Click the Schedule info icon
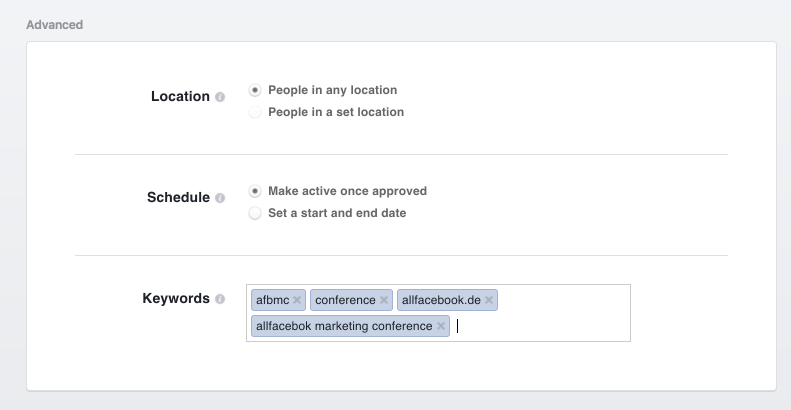The image size is (791, 410). pyautogui.click(x=220, y=198)
